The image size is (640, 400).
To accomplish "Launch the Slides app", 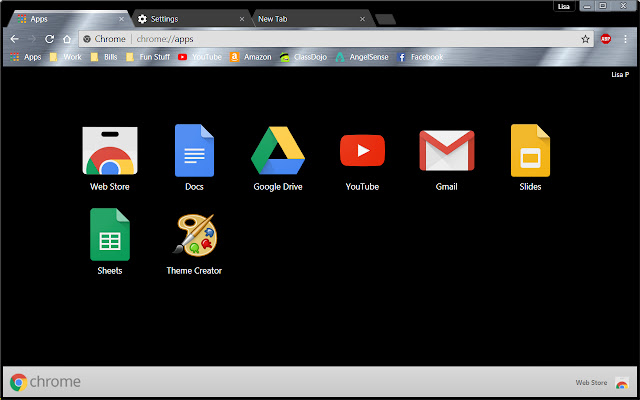I will click(530, 158).
